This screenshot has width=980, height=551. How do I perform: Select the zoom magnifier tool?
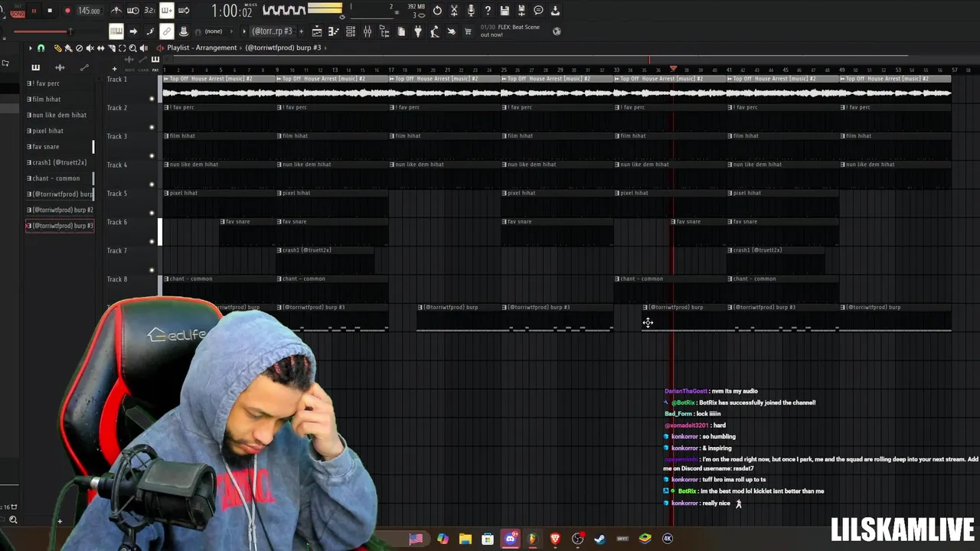click(132, 47)
